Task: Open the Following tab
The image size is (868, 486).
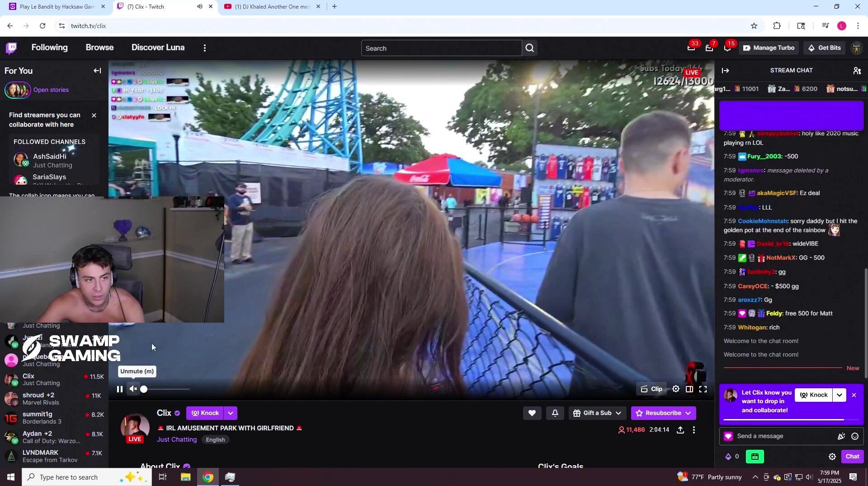Action: point(49,48)
